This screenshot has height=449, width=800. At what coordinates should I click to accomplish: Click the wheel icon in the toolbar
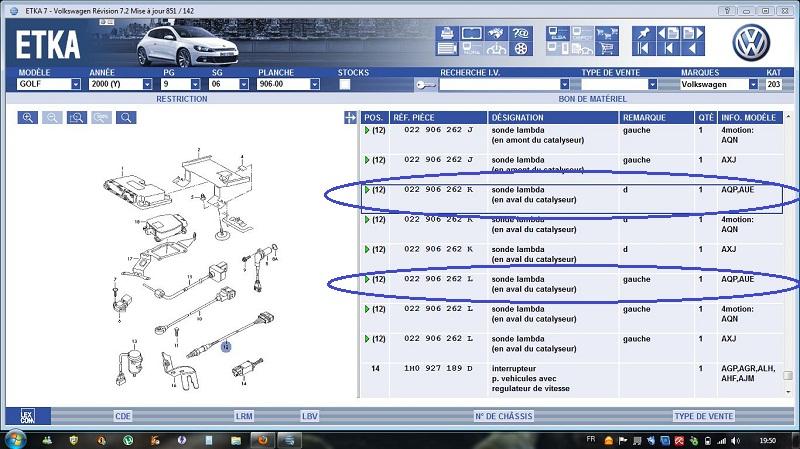pyautogui.click(x=520, y=49)
